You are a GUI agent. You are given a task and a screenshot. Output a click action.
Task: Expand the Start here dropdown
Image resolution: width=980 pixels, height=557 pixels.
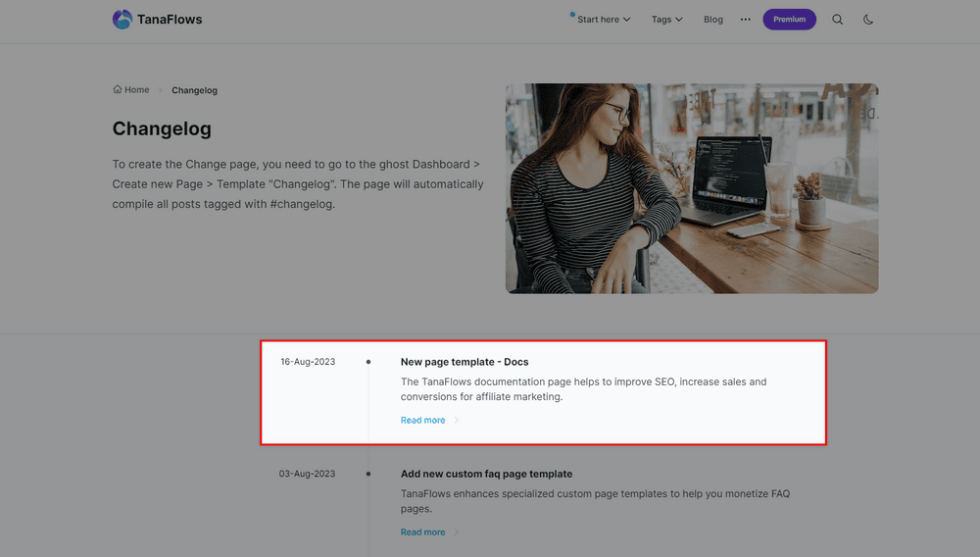pos(604,20)
